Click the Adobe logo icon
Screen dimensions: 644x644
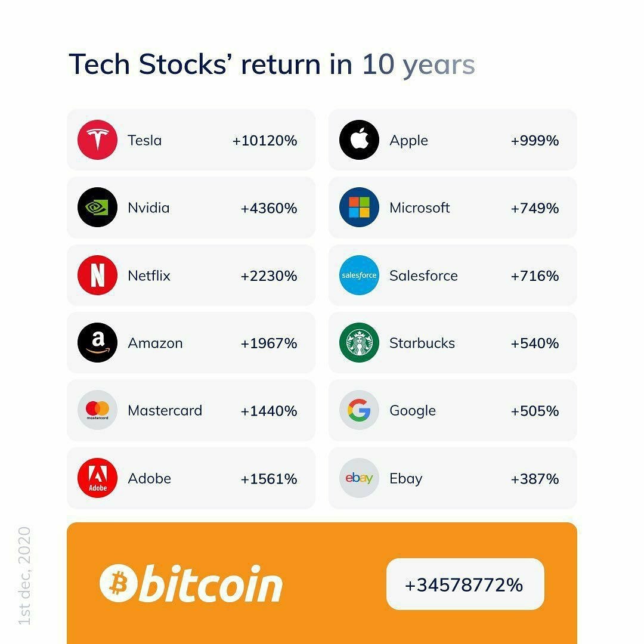[x=97, y=478]
